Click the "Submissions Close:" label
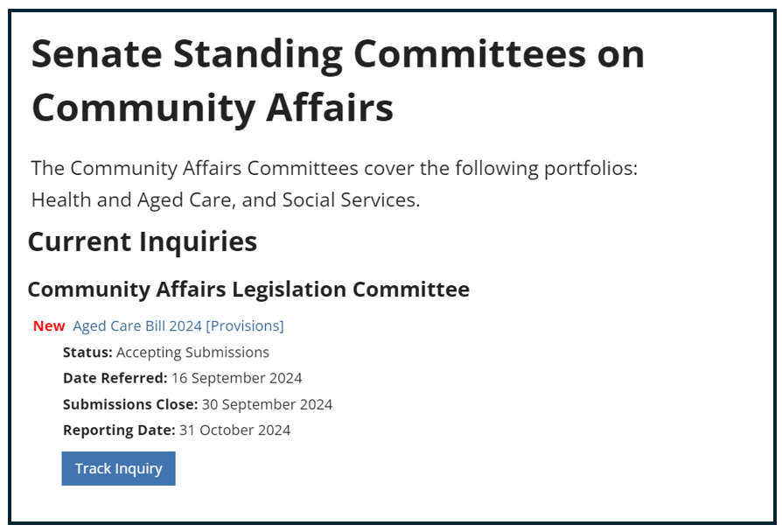Image resolution: width=782 pixels, height=532 pixels. click(x=129, y=404)
